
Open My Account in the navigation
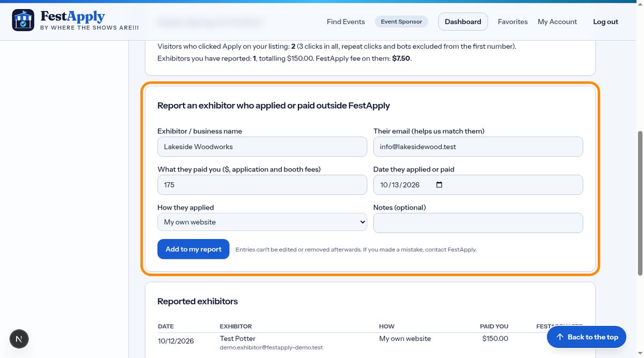click(557, 21)
